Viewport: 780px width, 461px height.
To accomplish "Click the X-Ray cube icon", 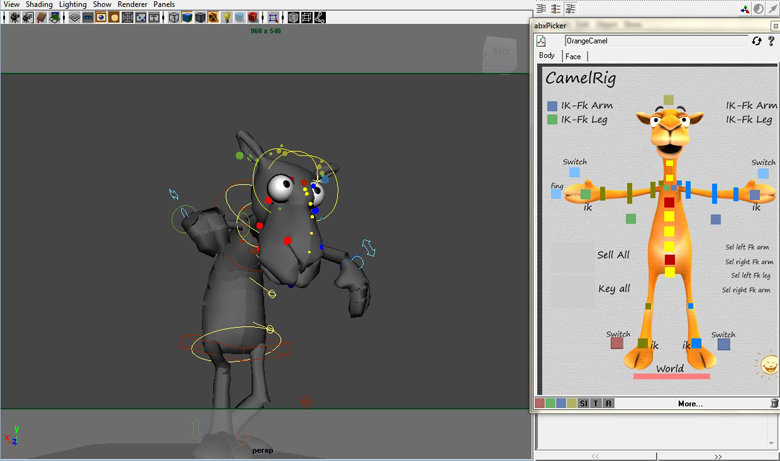I will click(293, 18).
